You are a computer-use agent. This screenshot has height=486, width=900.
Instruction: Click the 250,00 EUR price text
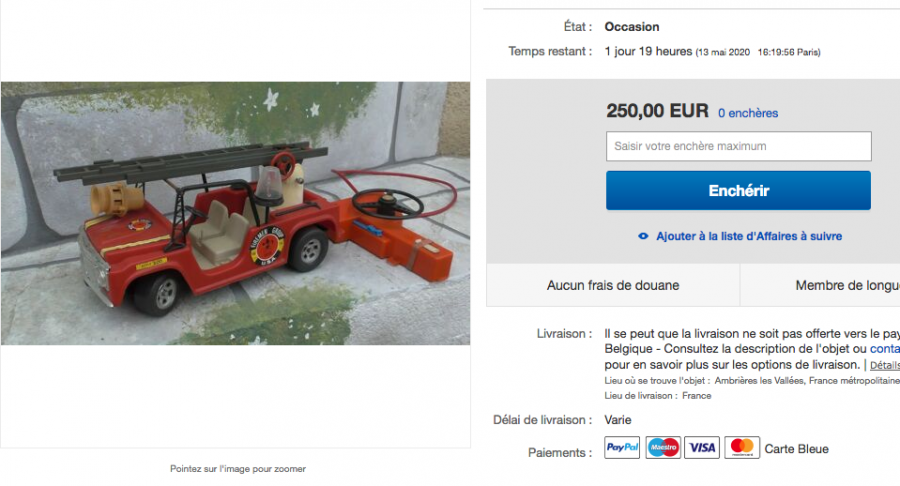click(x=658, y=111)
